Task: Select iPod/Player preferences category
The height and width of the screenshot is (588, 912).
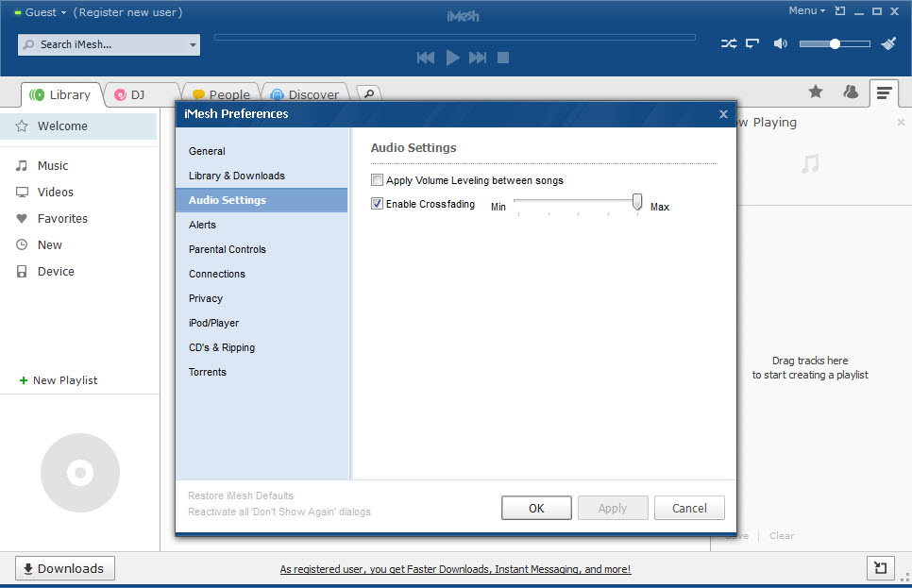Action: (x=262, y=323)
